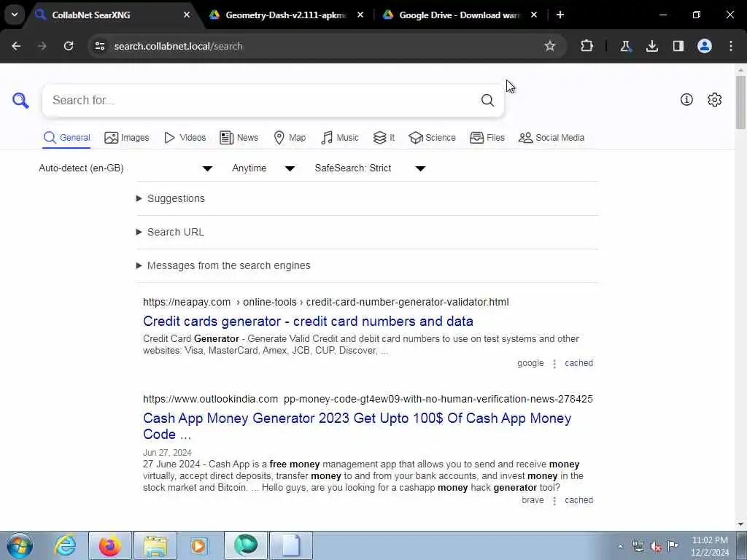Click the taskbar clock showing 11:02 PM
This screenshot has width=747, height=560.
tap(709, 545)
